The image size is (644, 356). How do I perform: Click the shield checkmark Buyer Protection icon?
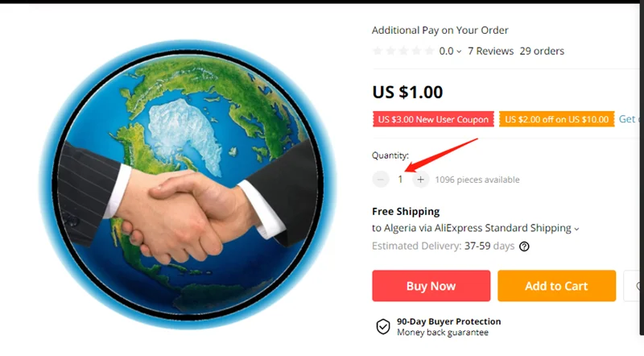coord(383,327)
